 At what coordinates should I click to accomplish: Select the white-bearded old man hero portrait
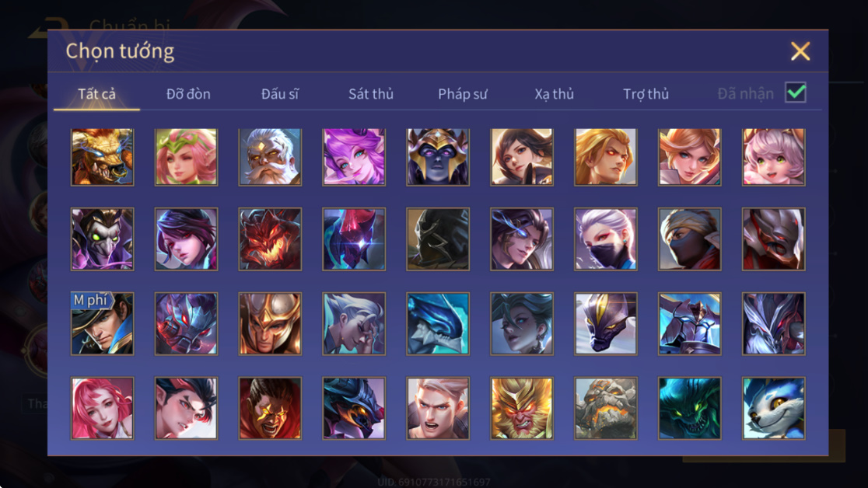coord(270,157)
